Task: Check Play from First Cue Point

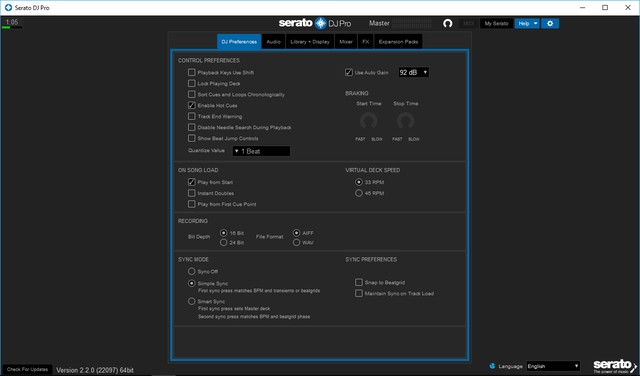Action: 191,204
